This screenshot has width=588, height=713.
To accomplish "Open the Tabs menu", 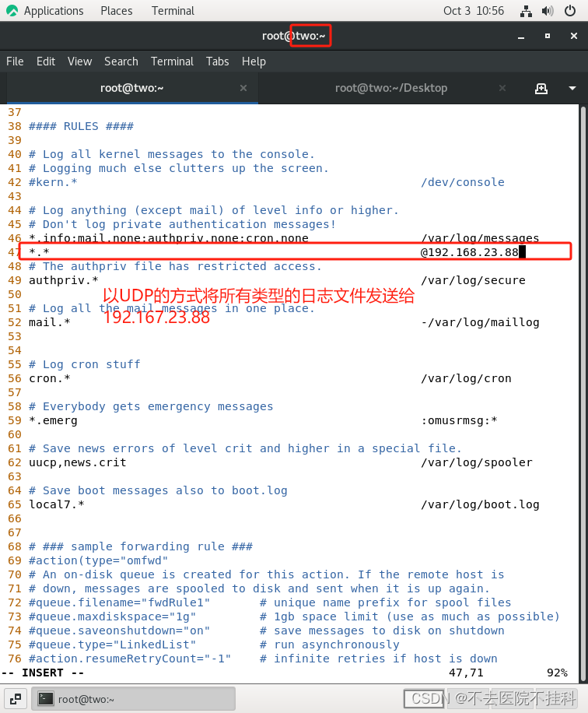I will (x=217, y=61).
